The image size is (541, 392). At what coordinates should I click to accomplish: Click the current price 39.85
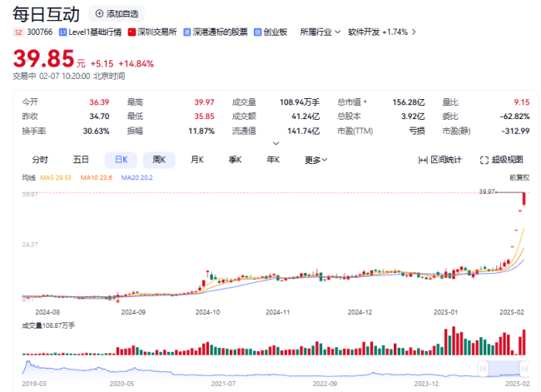tap(44, 58)
